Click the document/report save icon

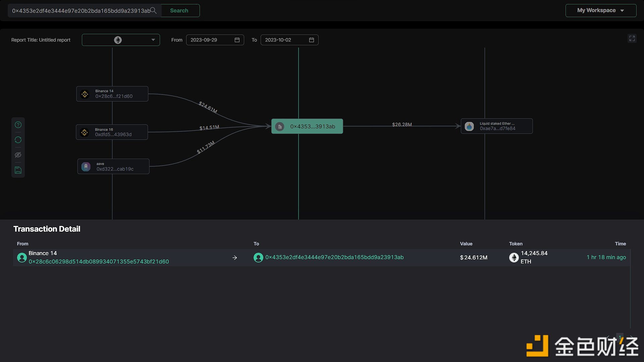[x=18, y=170]
